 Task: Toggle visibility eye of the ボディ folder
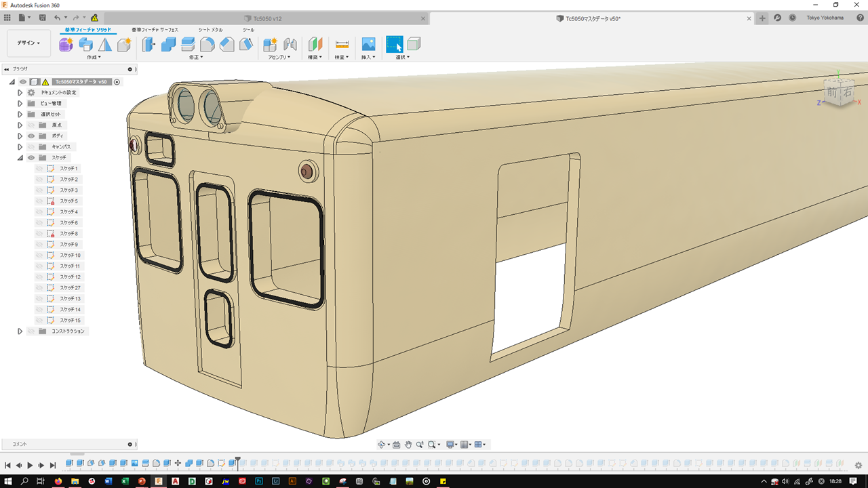tap(31, 136)
